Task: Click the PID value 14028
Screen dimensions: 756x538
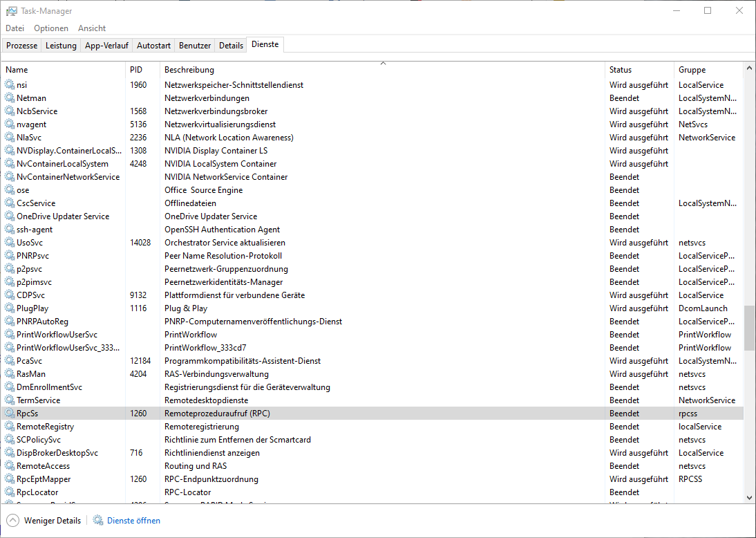Action: click(x=140, y=242)
